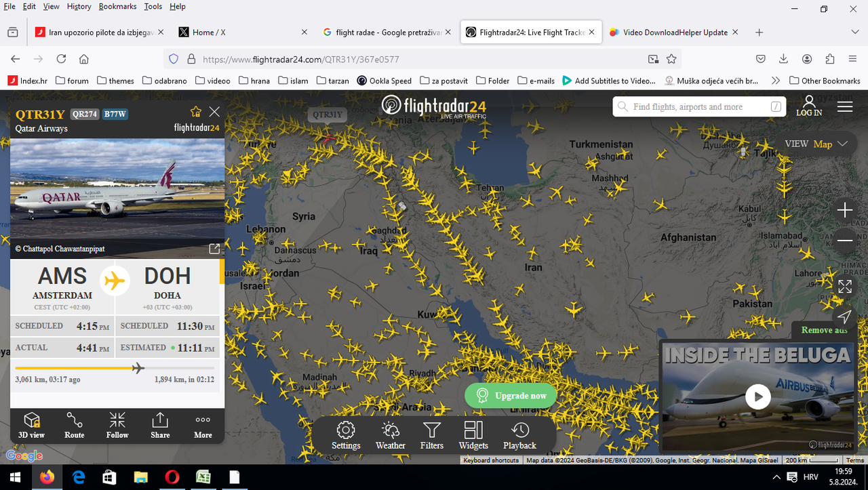The width and height of the screenshot is (868, 490).
Task: Open the islam bookmarks folder
Action: point(293,80)
